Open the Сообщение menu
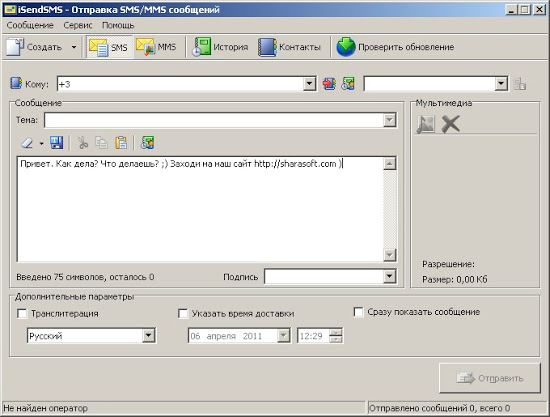 pyautogui.click(x=30, y=25)
